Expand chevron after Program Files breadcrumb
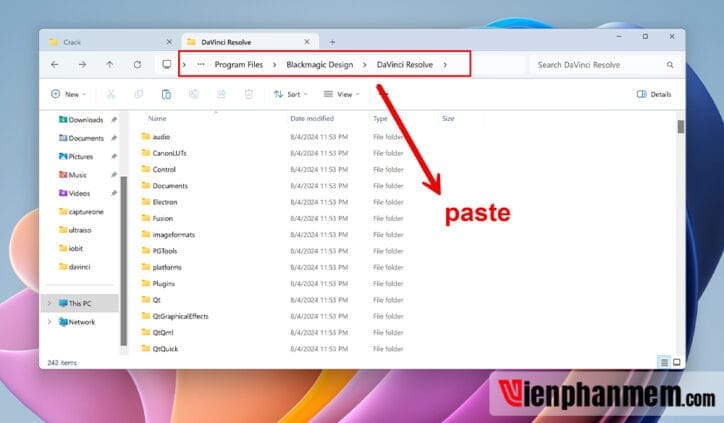The height and width of the screenshot is (423, 724). (x=275, y=65)
